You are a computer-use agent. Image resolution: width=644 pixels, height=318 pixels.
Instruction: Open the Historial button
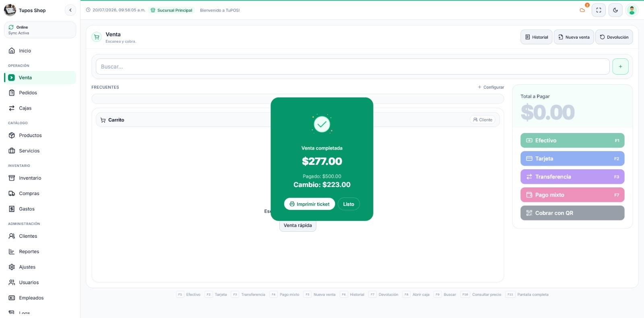point(536,37)
